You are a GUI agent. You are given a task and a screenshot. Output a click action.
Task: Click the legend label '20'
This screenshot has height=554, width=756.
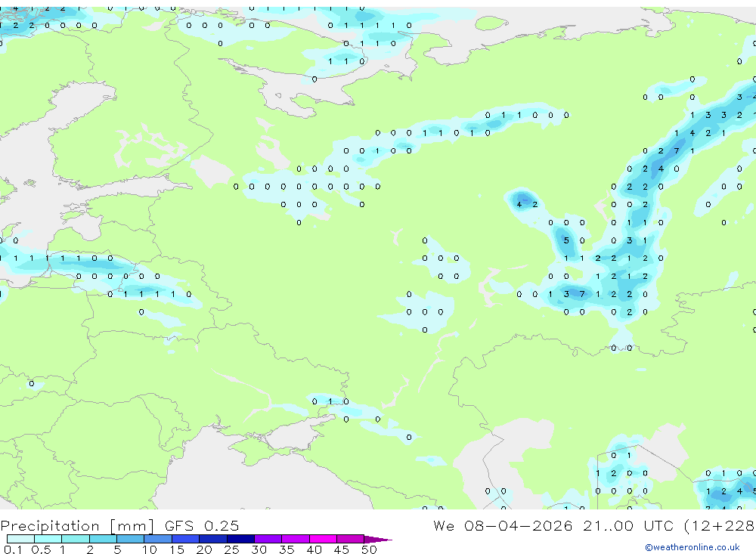tap(204, 549)
